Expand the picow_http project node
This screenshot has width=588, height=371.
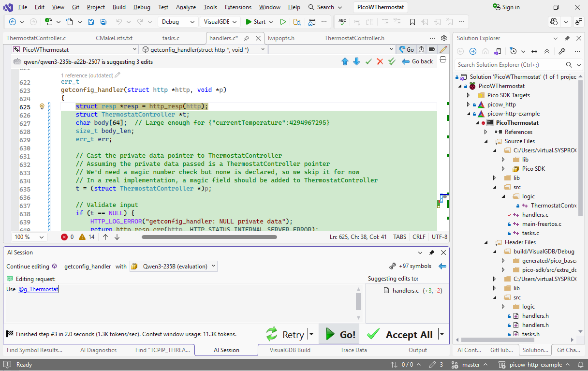468,104
